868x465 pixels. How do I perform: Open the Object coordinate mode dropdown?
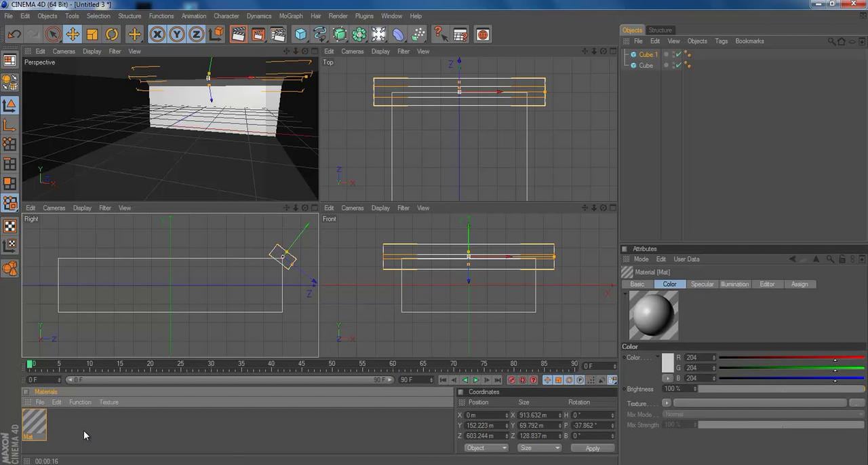coord(486,448)
